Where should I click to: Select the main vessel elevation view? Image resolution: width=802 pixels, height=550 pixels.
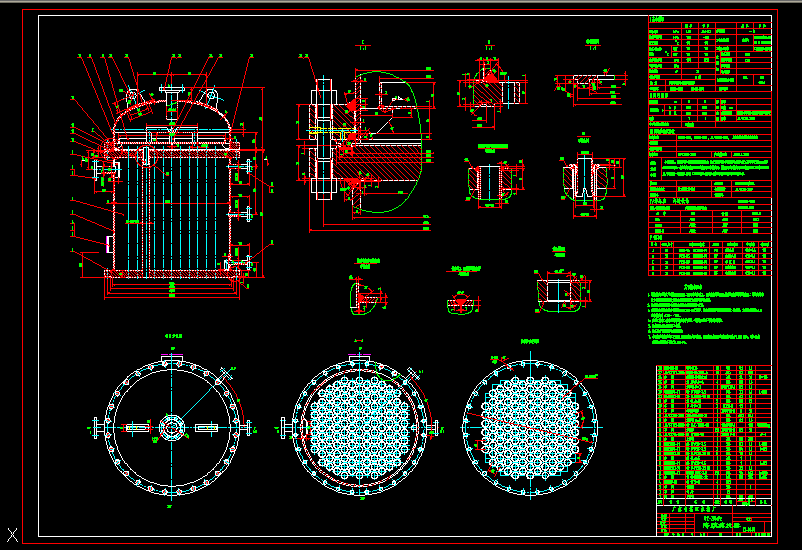pyautogui.click(x=172, y=190)
